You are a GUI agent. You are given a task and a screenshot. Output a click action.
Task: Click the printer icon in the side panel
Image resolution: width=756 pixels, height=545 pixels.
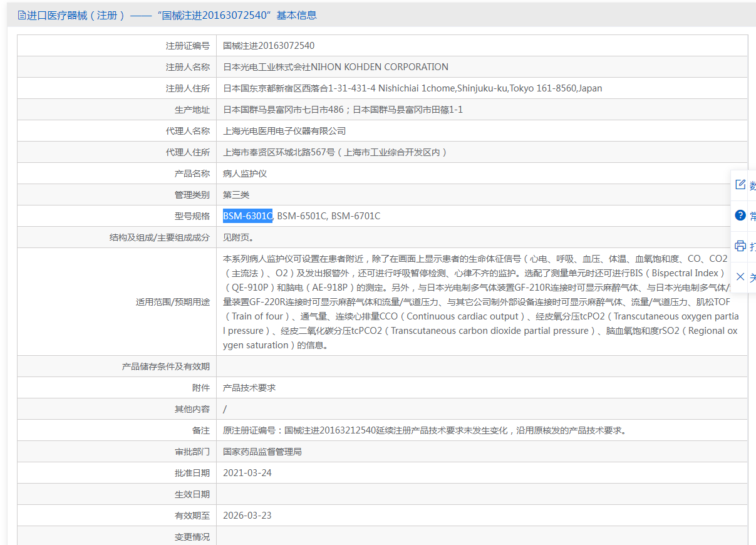tap(740, 246)
